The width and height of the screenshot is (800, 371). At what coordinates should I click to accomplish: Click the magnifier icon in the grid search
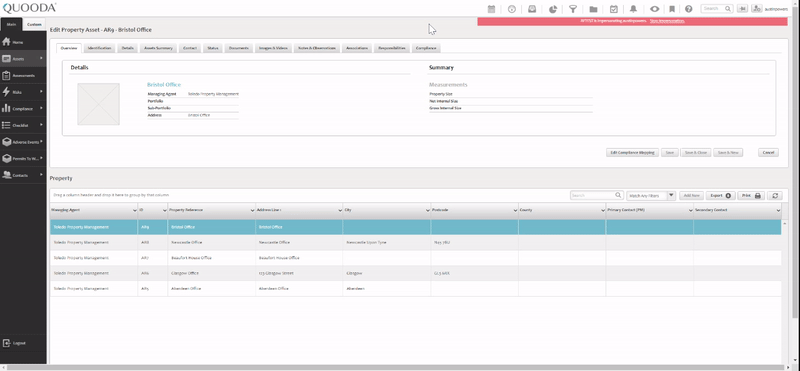coord(618,195)
